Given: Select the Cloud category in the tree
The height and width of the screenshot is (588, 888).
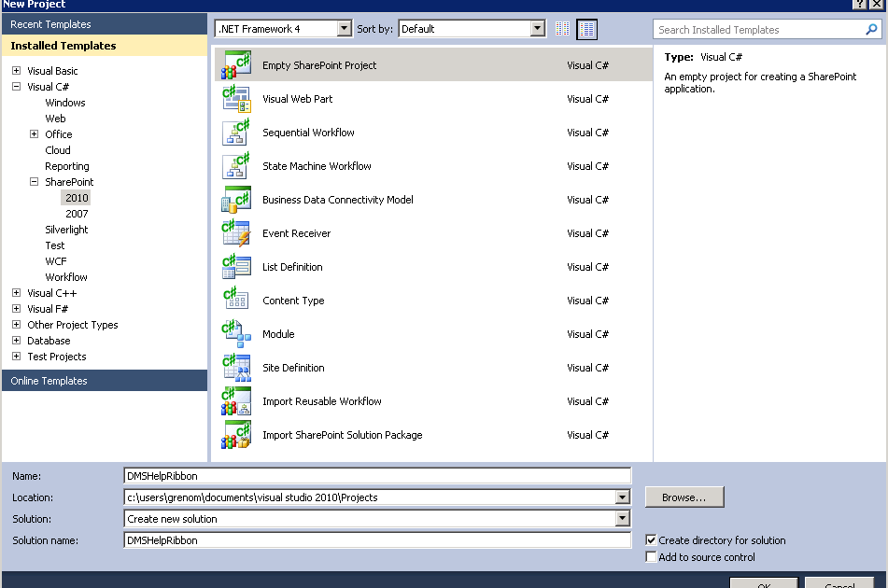Looking at the screenshot, I should point(58,150).
